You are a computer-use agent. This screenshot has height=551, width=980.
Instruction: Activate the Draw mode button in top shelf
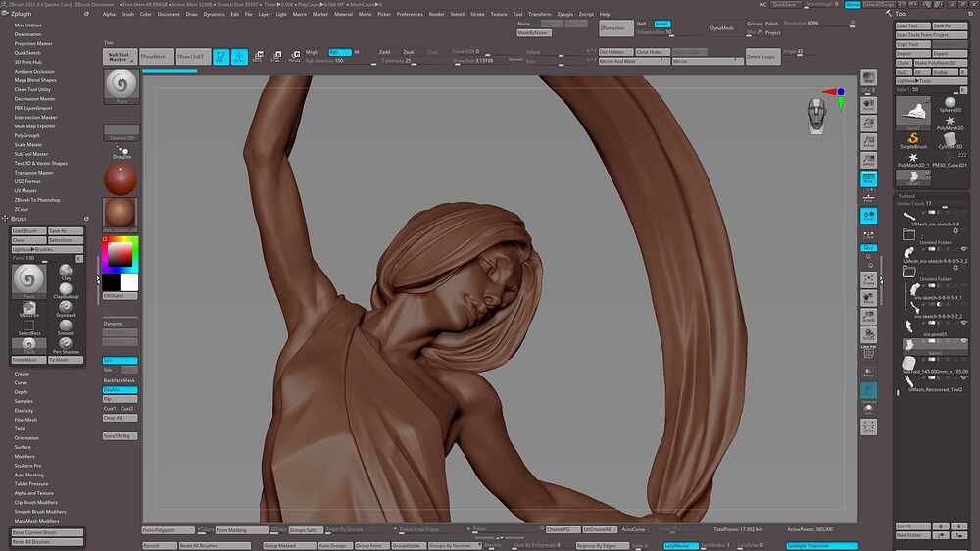239,57
